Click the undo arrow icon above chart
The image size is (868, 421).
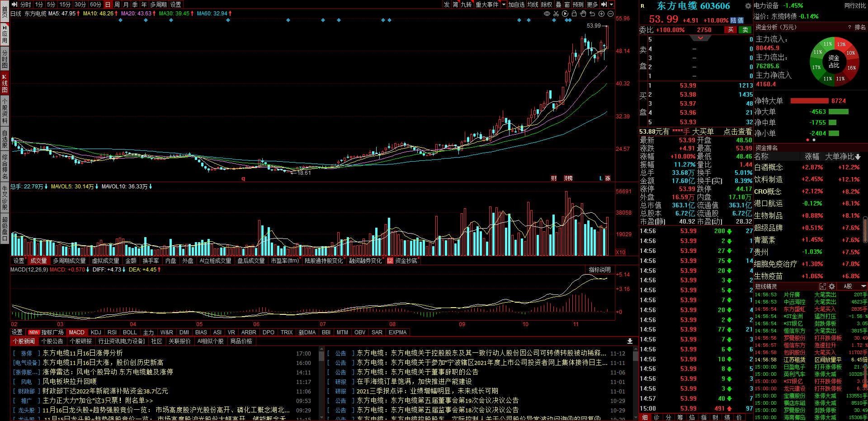(x=592, y=14)
